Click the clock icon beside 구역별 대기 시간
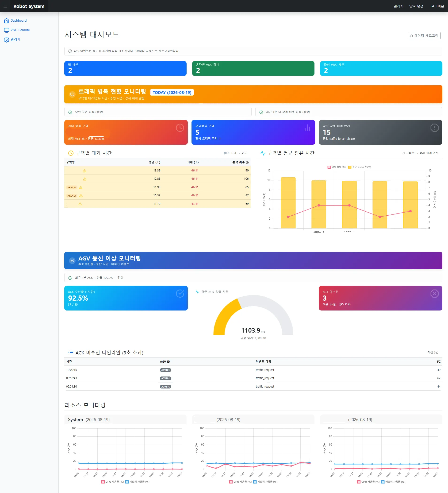Screen dimensions: 448x493 click(x=71, y=153)
